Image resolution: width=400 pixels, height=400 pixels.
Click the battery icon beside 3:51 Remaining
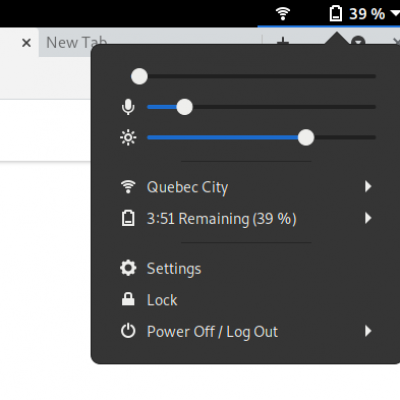pyautogui.click(x=128, y=219)
